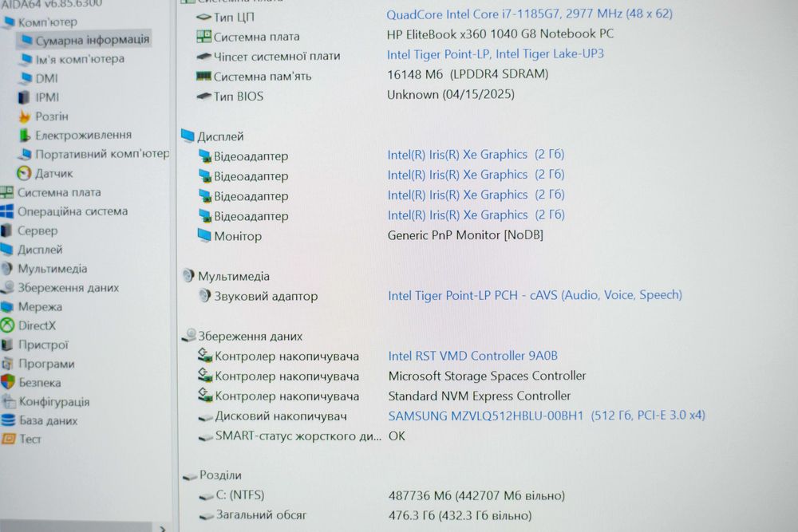The height and width of the screenshot is (532, 798).
Task: Open the DirectX Xbox icon
Action: pos(7,325)
